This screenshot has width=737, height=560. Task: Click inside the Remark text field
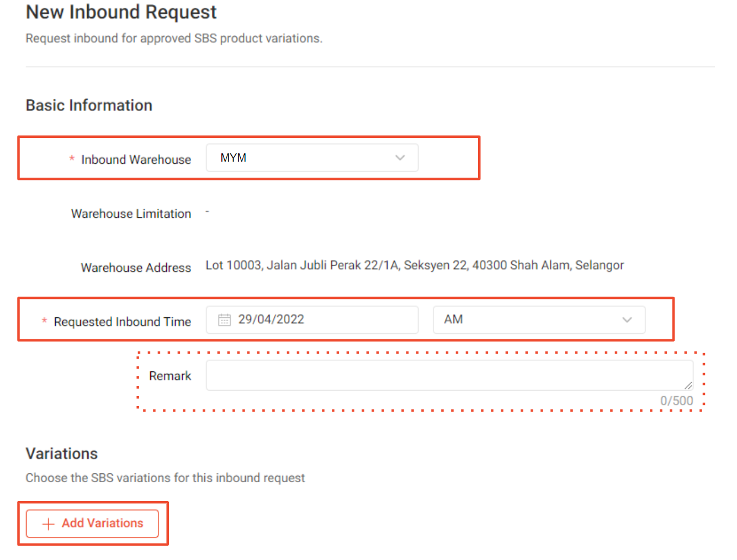(449, 375)
